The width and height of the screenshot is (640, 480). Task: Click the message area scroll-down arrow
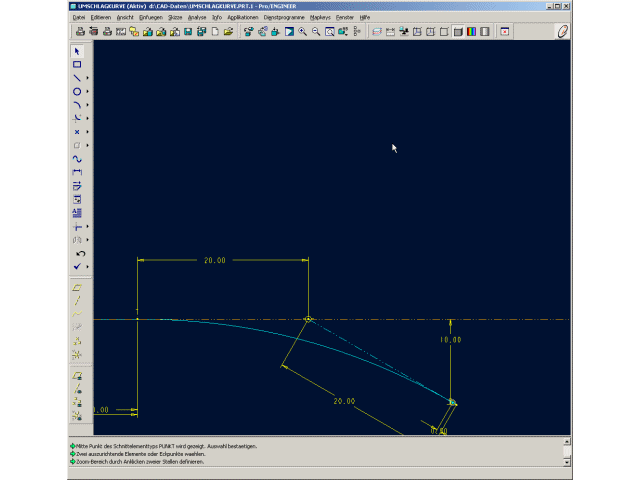tap(567, 462)
